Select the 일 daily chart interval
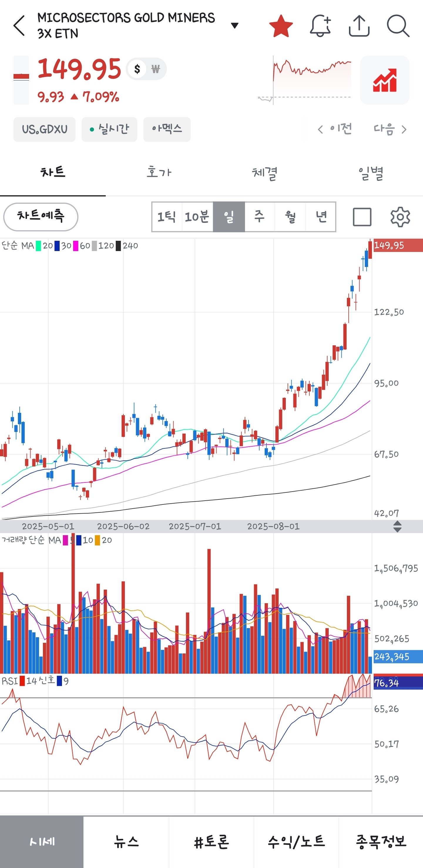Viewport: 423px width, 868px height. click(229, 217)
